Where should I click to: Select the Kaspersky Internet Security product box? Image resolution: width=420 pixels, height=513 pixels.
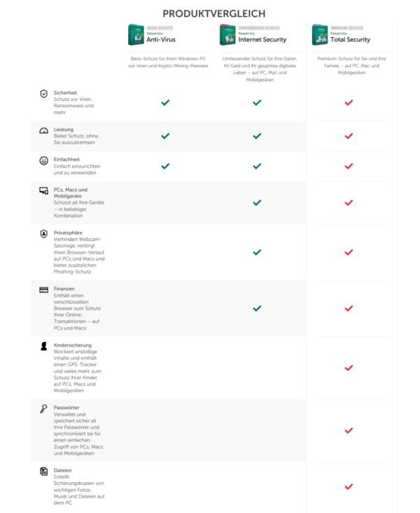click(x=227, y=35)
